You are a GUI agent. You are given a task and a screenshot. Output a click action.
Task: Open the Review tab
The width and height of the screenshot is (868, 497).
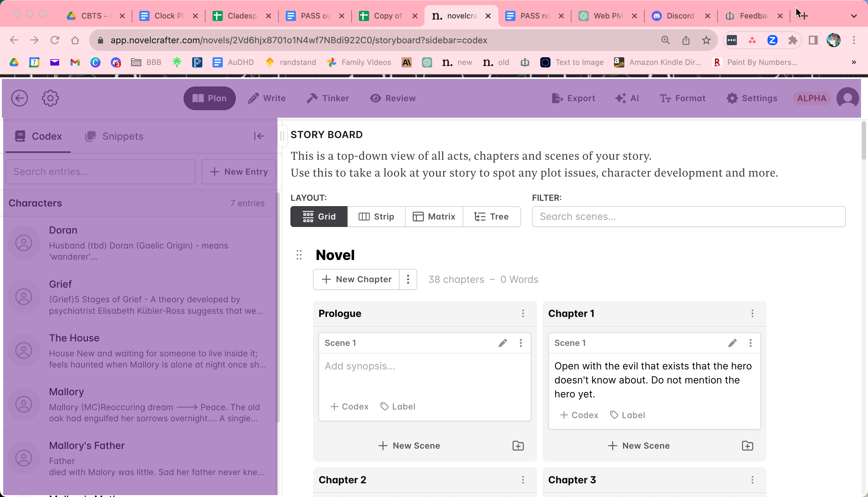pos(393,98)
